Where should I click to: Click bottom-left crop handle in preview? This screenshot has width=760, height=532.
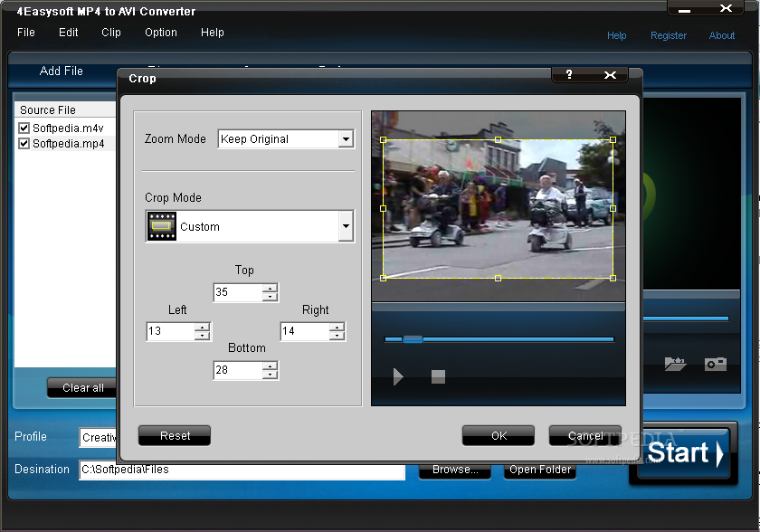[384, 278]
